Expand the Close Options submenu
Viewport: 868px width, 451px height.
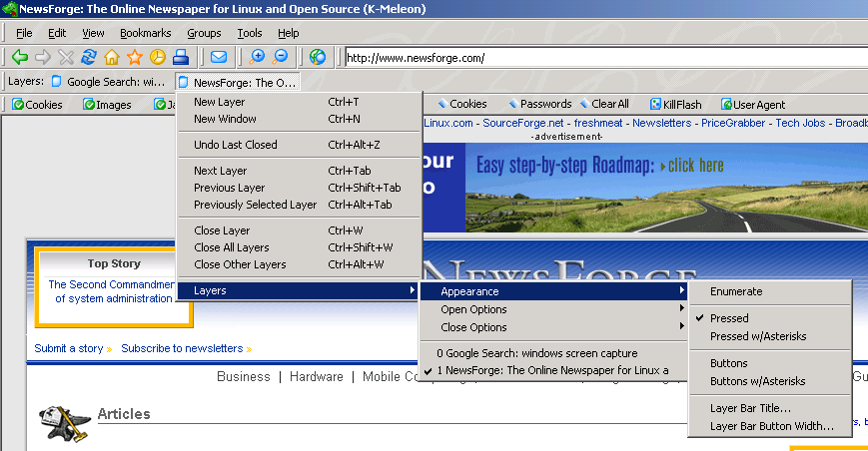tap(553, 327)
